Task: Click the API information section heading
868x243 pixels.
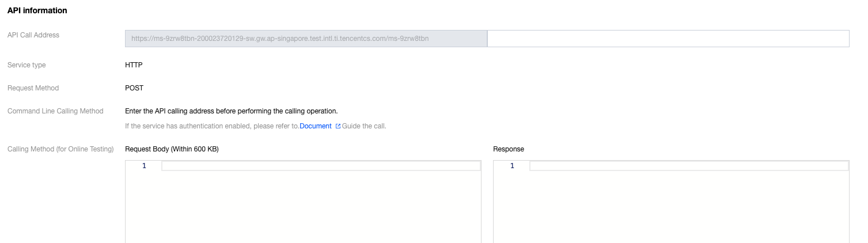Action: pos(37,10)
